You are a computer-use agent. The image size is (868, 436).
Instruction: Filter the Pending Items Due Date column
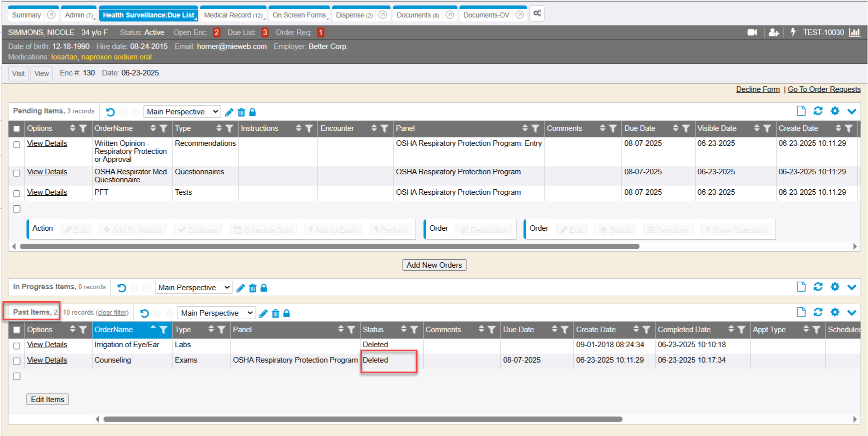click(x=686, y=129)
